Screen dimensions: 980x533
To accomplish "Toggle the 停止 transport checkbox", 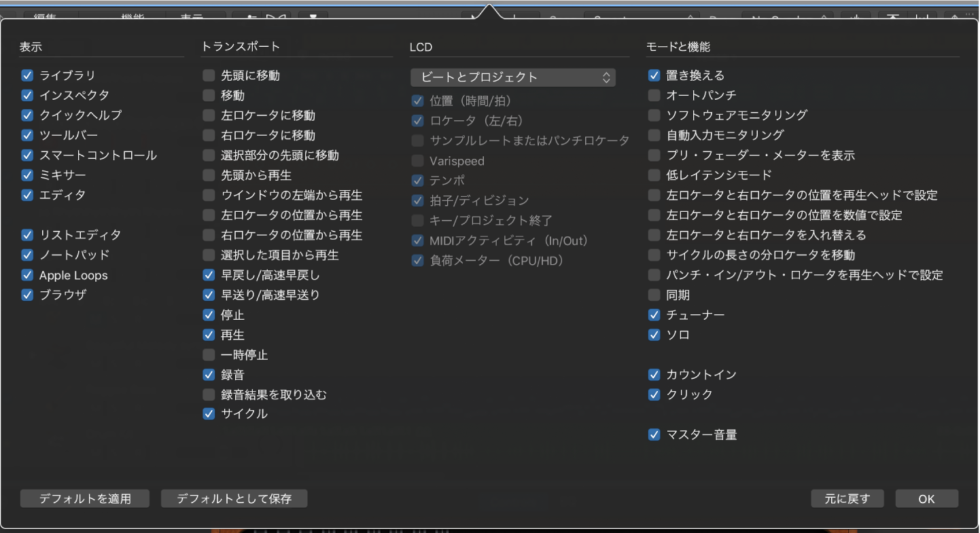I will 209,315.
